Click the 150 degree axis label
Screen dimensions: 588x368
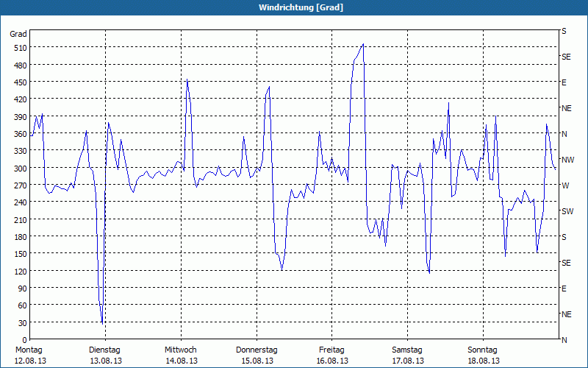[x=21, y=254]
